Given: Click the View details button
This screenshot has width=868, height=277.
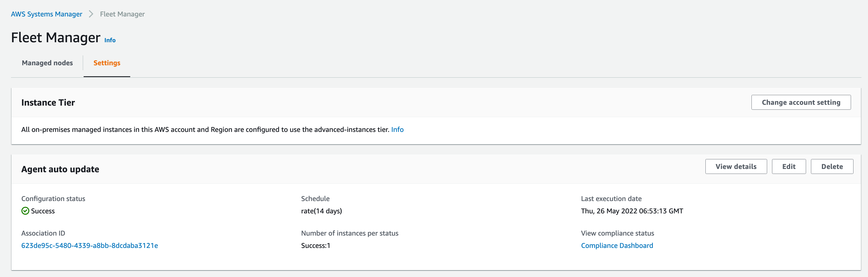Looking at the screenshot, I should coord(736,166).
